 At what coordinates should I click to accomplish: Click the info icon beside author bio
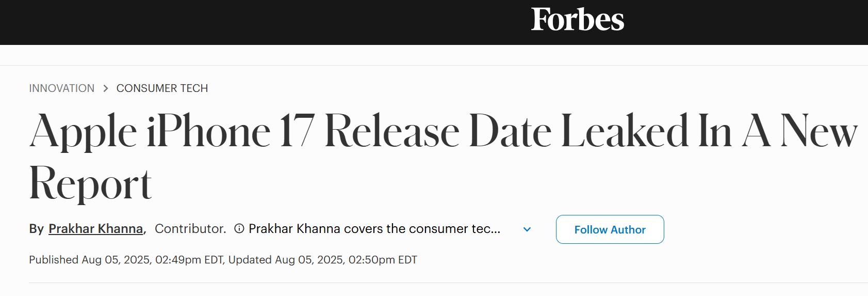[239, 228]
